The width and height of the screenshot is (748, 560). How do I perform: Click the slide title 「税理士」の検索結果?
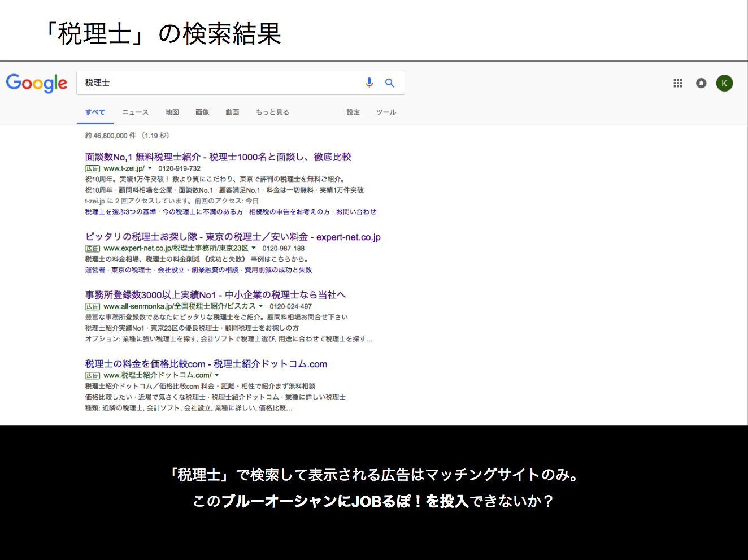pos(163,34)
